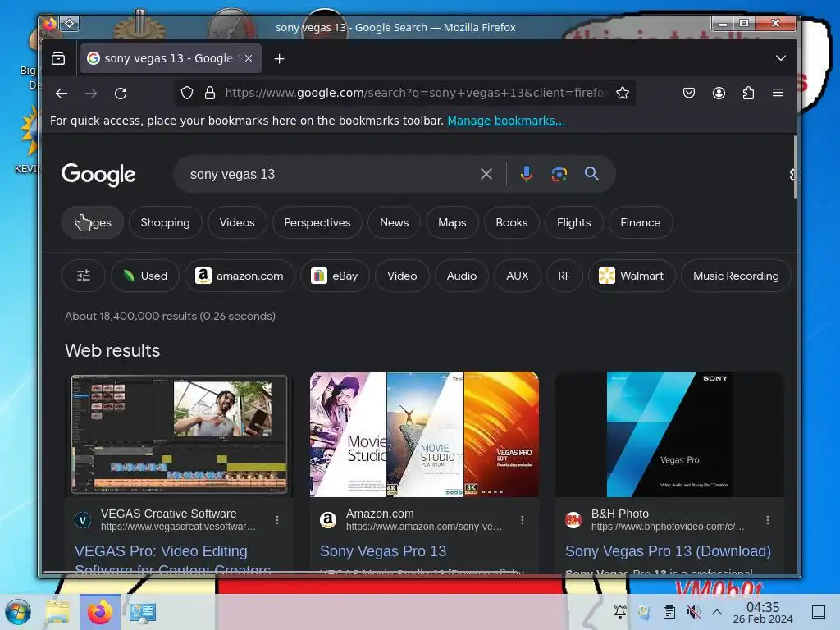Open B&H Photo Vegas Pro thumbnail
Viewport: 840px width, 630px height.
(669, 435)
